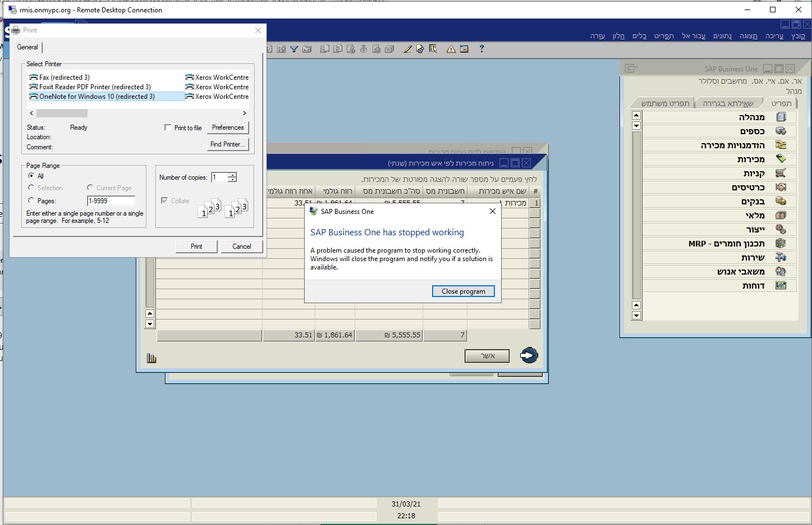
Task: Click the pencil edit icon in the toolbar
Action: (x=407, y=49)
